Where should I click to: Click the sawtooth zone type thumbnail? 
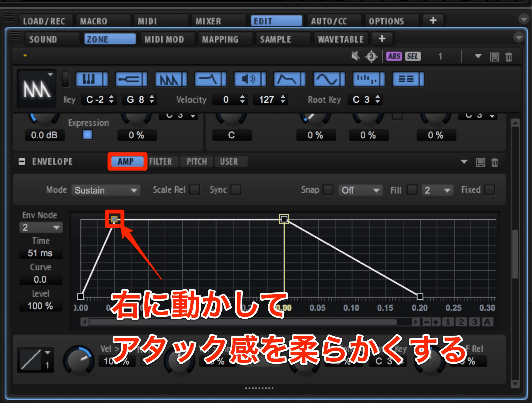click(x=37, y=89)
